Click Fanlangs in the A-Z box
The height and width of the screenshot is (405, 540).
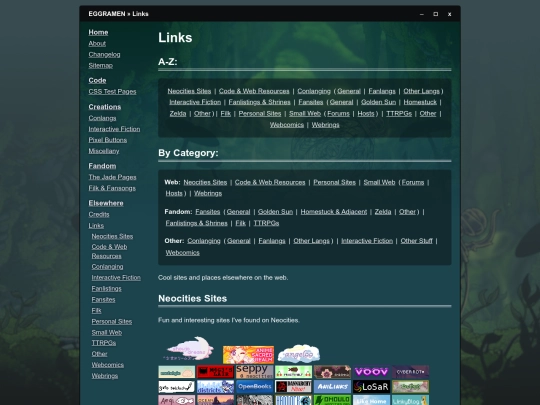click(382, 91)
